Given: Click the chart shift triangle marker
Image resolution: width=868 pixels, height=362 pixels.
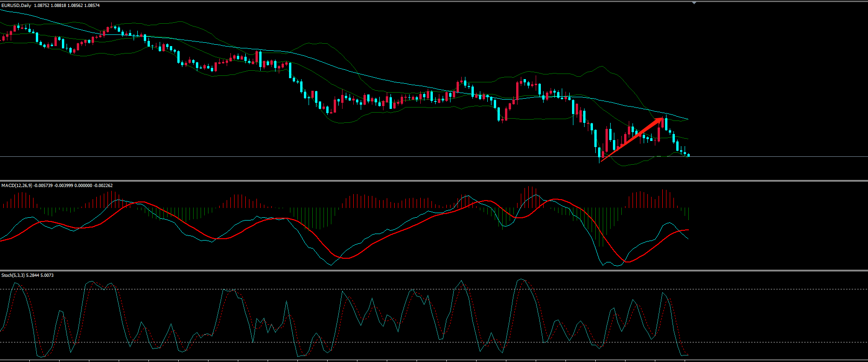Looking at the screenshot, I should coord(694,3).
